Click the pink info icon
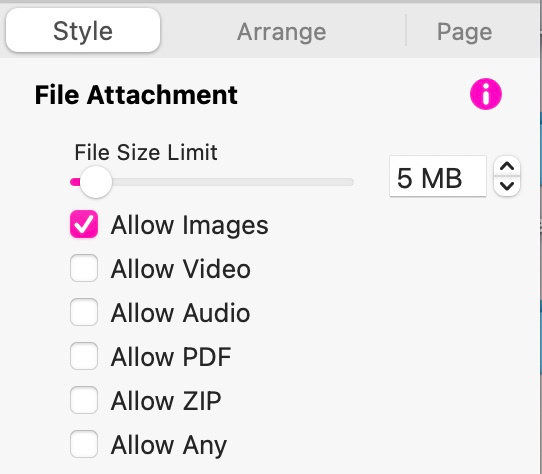Viewport: 542px width, 474px height. coord(486,94)
